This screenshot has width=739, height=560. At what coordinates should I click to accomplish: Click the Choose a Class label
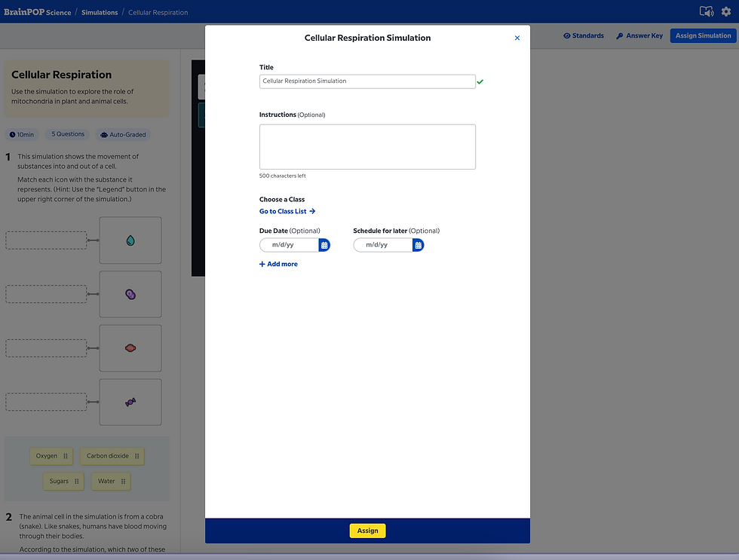pyautogui.click(x=282, y=200)
